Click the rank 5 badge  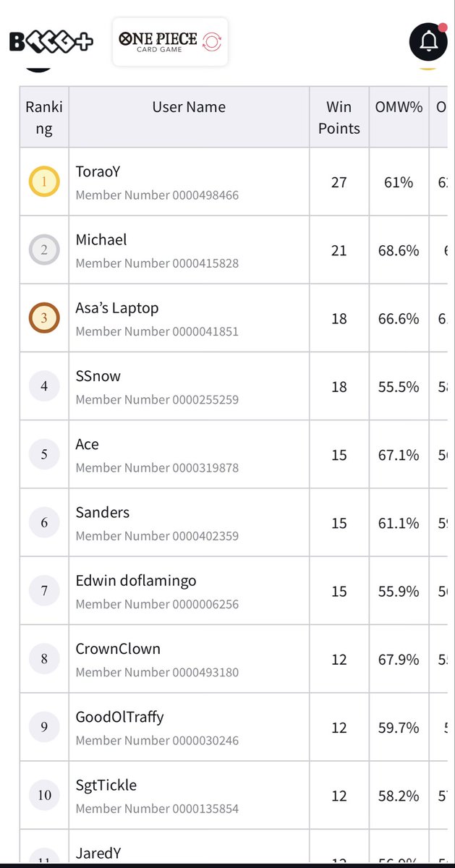click(x=44, y=454)
